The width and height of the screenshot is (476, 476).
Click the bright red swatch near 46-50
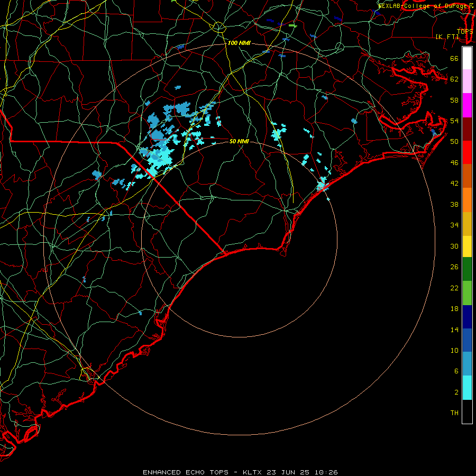click(x=467, y=152)
